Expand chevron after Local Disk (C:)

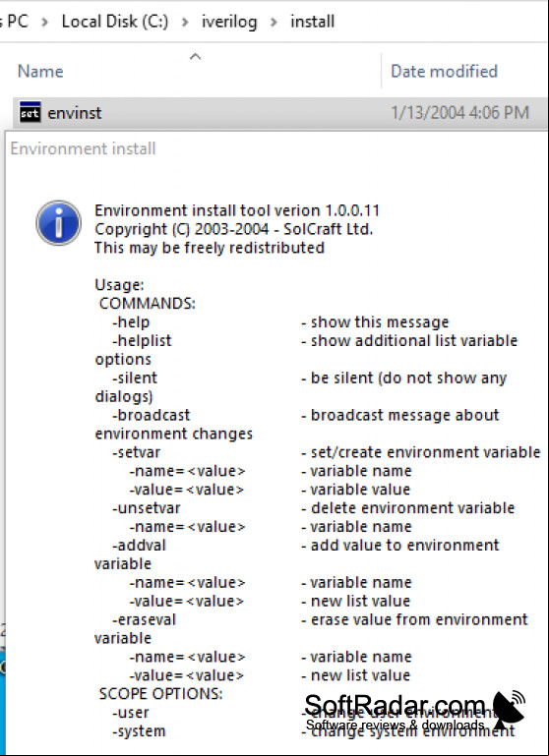[x=185, y=23]
